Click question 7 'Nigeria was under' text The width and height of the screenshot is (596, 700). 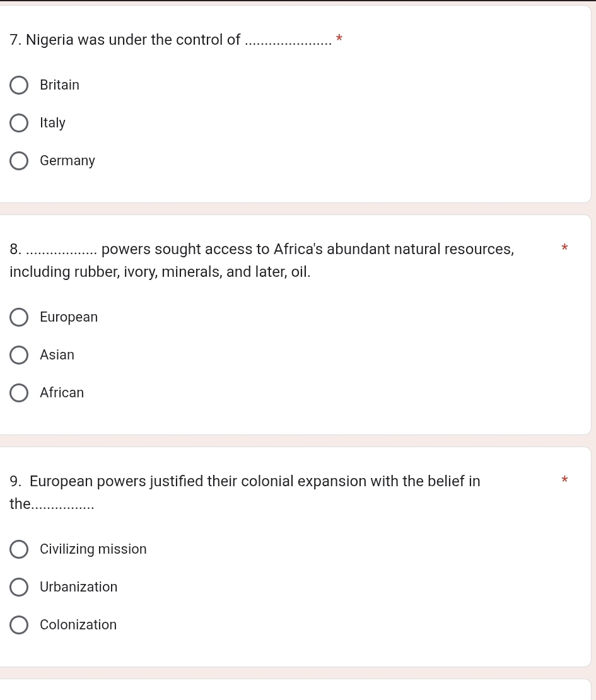(x=126, y=40)
